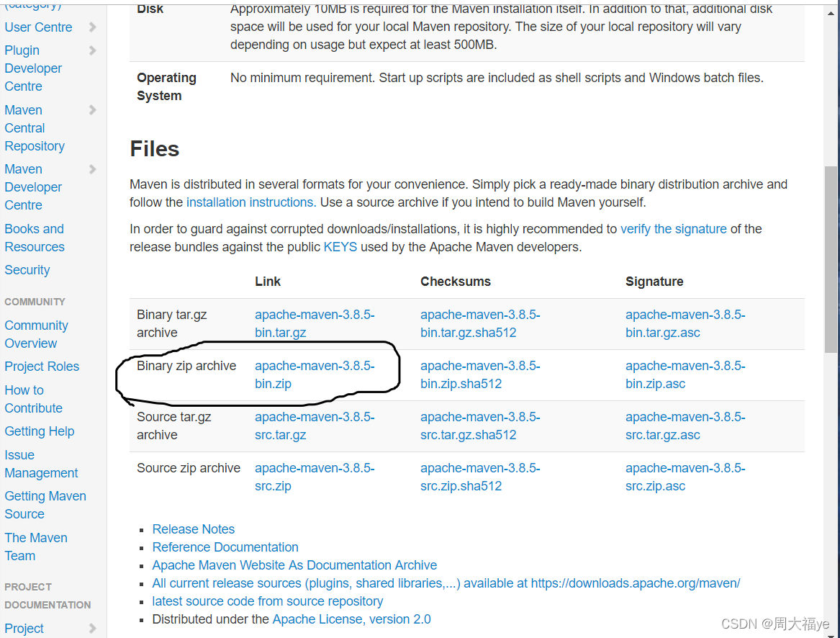
Task: Click the Files section heading
Action: pos(154,149)
